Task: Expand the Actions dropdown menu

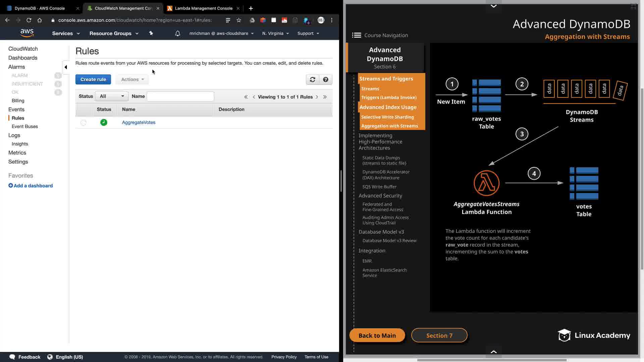Action: pos(132,79)
